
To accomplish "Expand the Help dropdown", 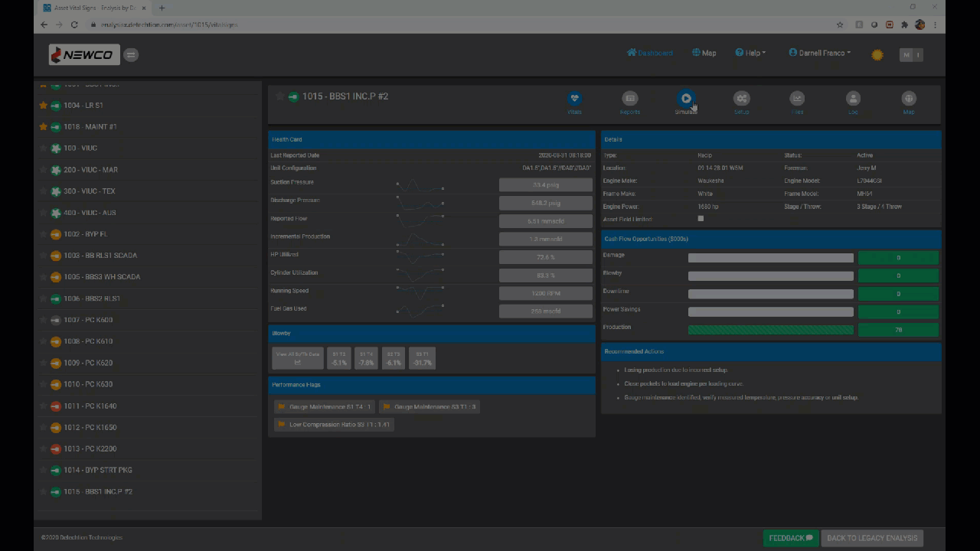I will (750, 53).
